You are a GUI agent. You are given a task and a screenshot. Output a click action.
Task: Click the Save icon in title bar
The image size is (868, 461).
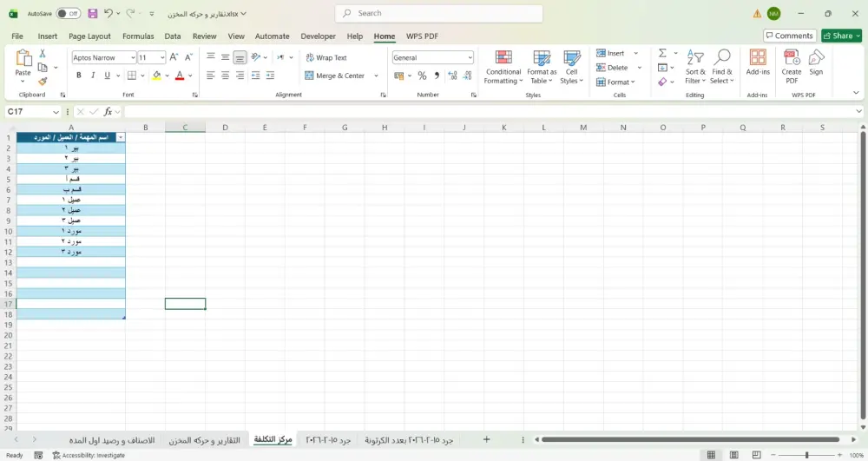coord(93,13)
